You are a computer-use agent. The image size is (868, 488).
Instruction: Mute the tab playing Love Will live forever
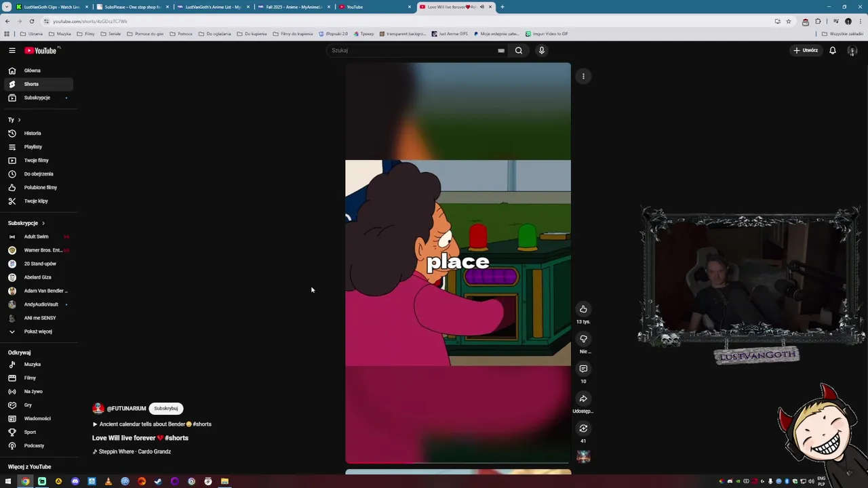point(482,7)
